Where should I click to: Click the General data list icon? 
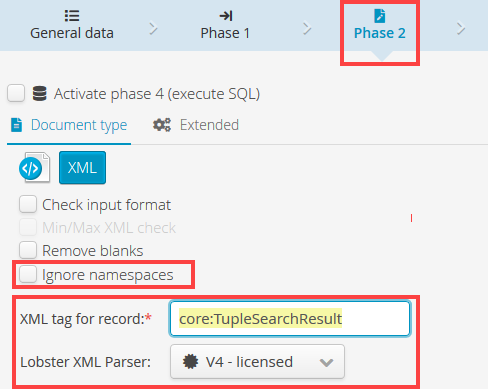(72, 16)
